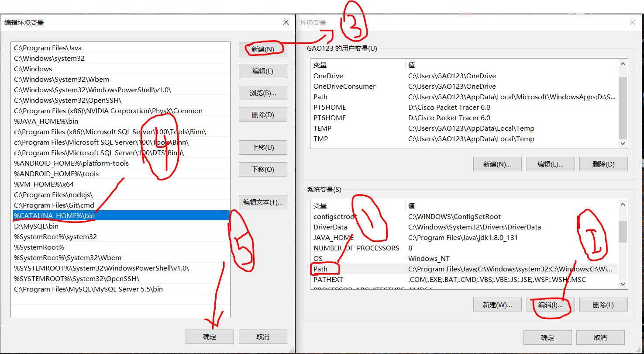This screenshot has height=354, width=644.
Task: Select the PATHEXT system variable row
Action: 465,279
